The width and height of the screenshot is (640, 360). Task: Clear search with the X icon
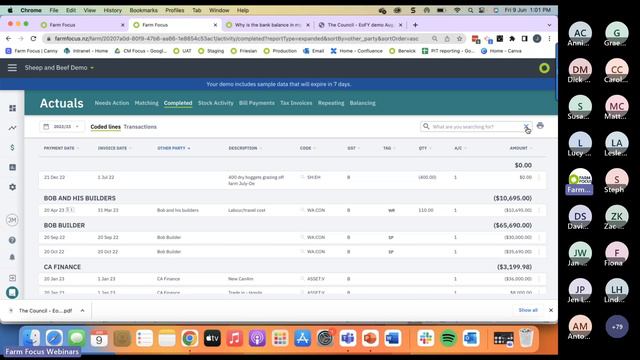[x=526, y=127]
